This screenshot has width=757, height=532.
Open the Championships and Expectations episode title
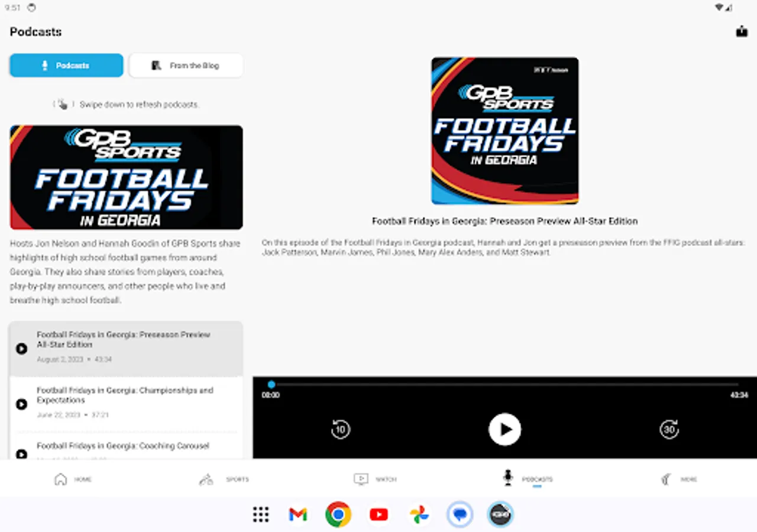click(x=125, y=395)
